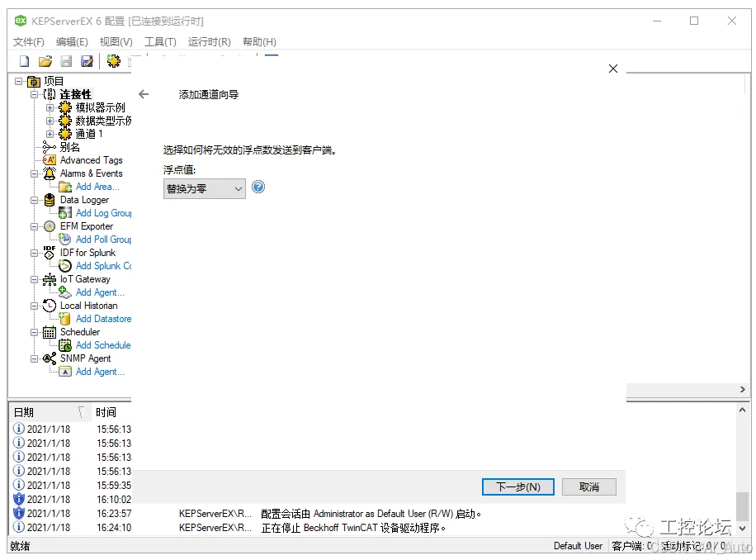Screen dimensions: 756x560
Task: Expand the 数据类型示例 channel
Action: point(50,121)
